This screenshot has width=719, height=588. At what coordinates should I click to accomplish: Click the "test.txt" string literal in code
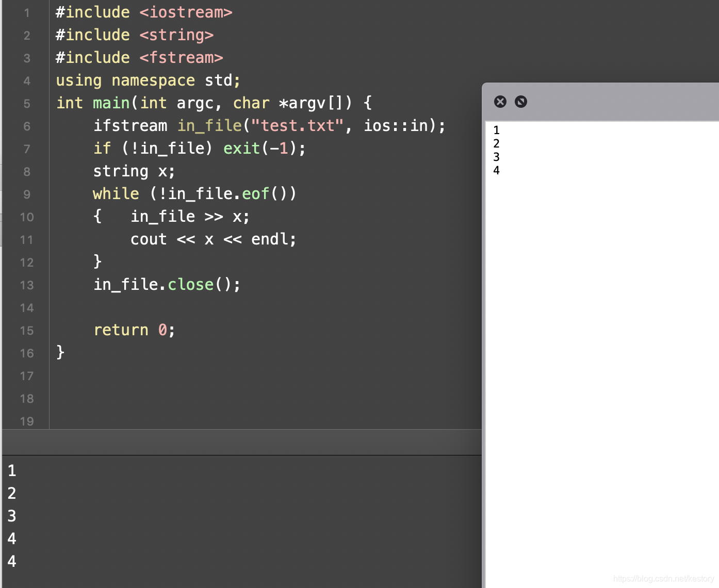coord(298,126)
